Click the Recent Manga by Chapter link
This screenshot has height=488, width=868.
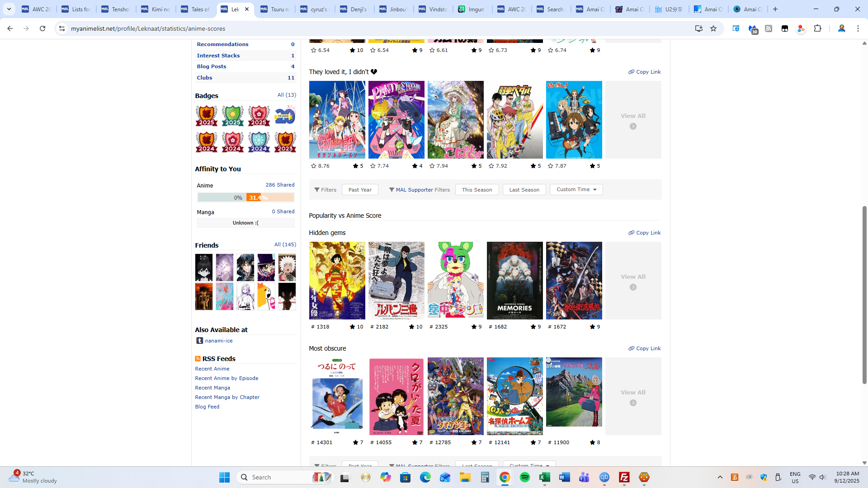(x=227, y=397)
